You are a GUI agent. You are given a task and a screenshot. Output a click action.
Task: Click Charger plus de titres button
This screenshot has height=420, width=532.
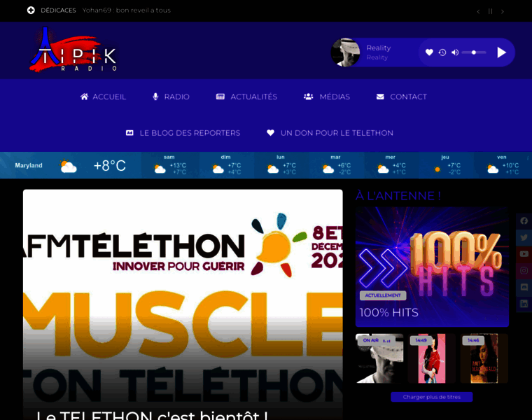click(x=432, y=397)
